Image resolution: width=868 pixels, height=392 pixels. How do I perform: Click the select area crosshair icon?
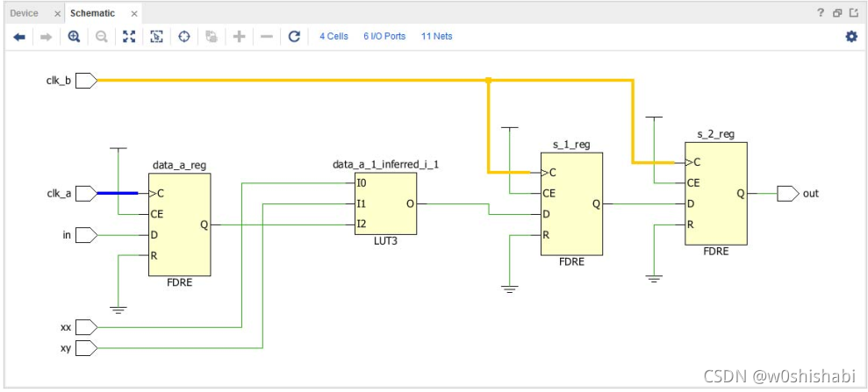pos(184,37)
